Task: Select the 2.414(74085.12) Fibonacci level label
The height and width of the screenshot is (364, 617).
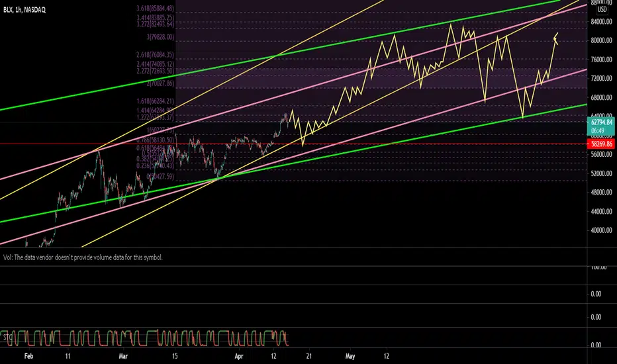Action: [155, 64]
